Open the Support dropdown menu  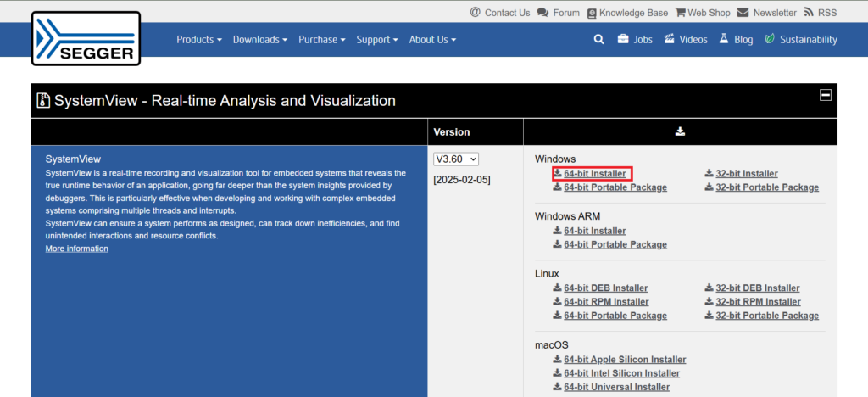(x=377, y=39)
